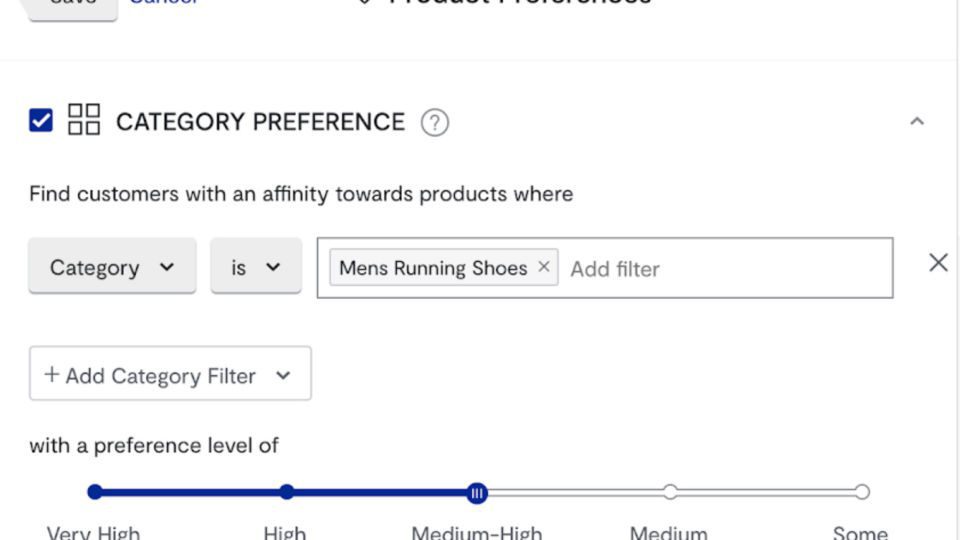960x540 pixels.
Task: Click the Mens Running Shoes tag
Action: pyautogui.click(x=432, y=268)
